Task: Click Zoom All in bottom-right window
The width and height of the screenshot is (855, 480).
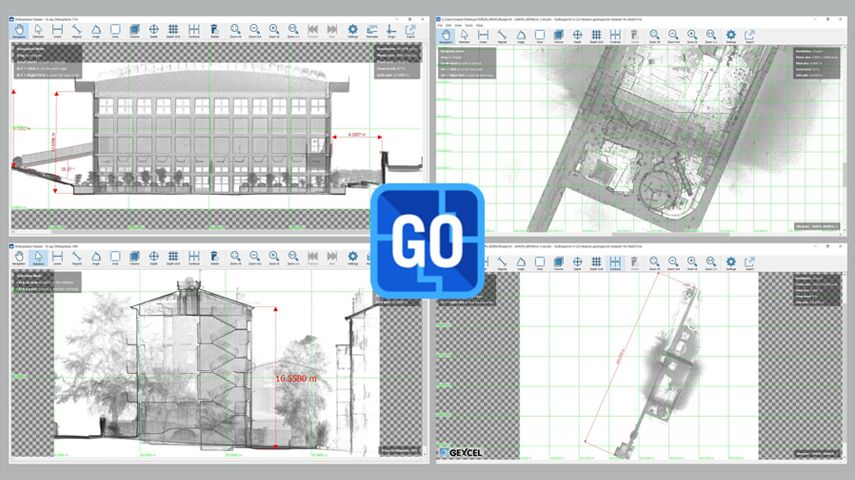Action: click(x=654, y=263)
